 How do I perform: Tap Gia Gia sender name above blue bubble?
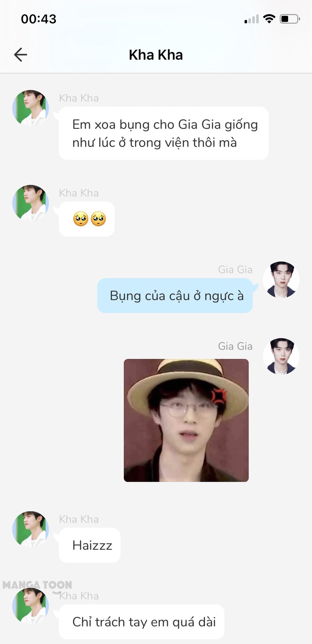(x=235, y=269)
